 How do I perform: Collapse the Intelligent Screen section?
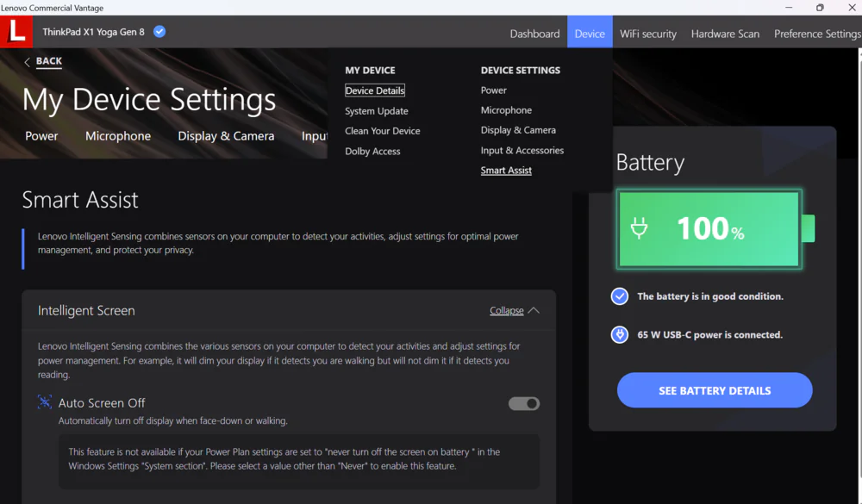pyautogui.click(x=507, y=310)
